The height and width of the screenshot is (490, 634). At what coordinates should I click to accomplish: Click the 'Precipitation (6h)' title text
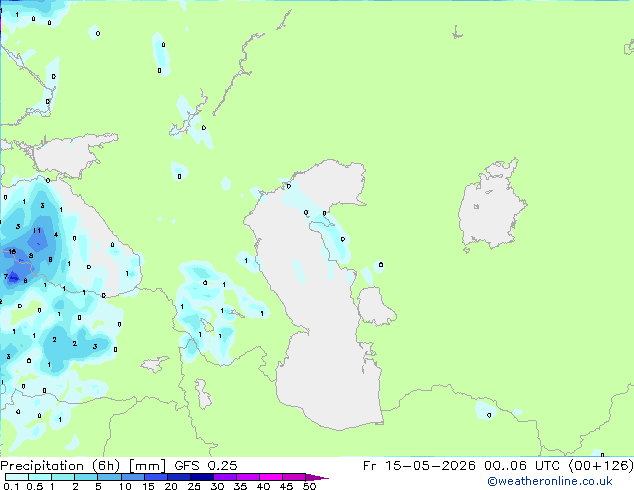coord(60,466)
